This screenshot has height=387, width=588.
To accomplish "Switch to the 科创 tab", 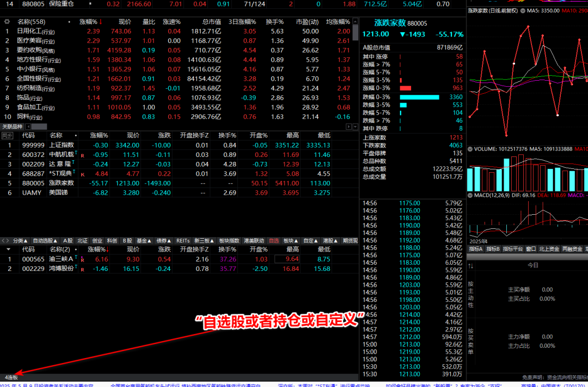I will click(112, 240).
